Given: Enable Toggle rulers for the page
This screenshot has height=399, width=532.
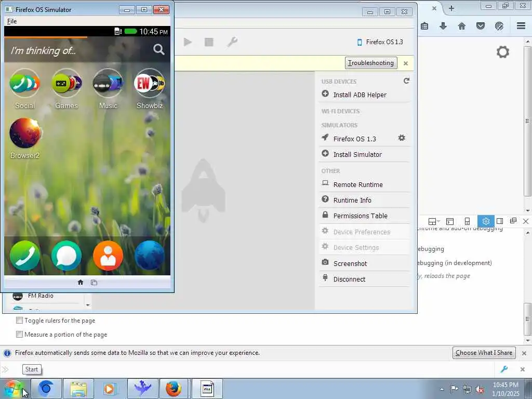Looking at the screenshot, I should pos(20,320).
